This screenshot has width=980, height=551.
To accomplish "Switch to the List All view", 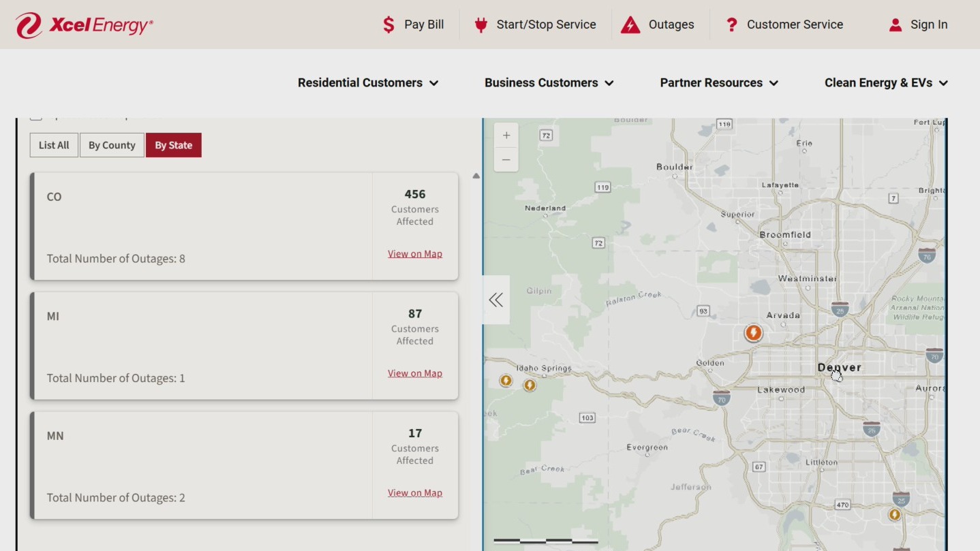I will point(54,145).
